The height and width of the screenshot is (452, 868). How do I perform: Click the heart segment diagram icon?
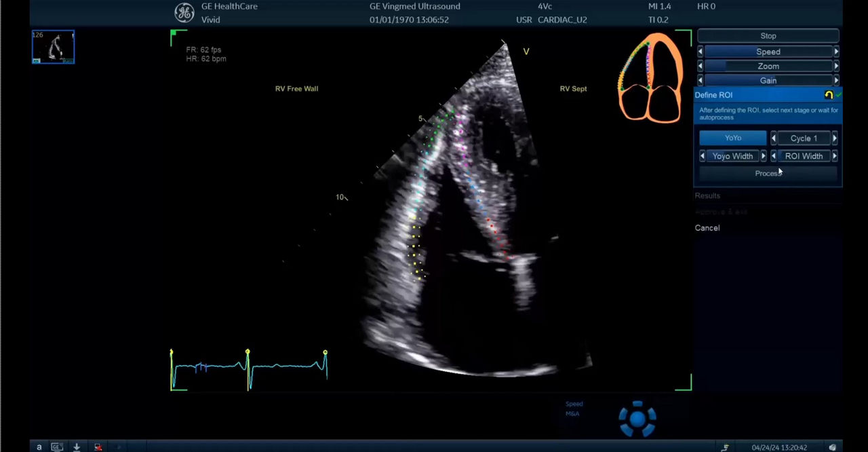click(650, 78)
